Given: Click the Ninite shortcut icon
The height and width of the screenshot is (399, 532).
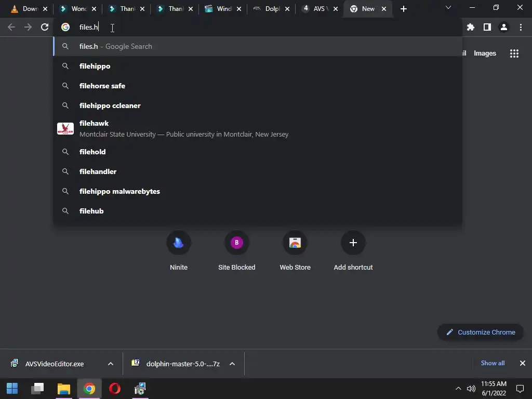Looking at the screenshot, I should [179, 243].
